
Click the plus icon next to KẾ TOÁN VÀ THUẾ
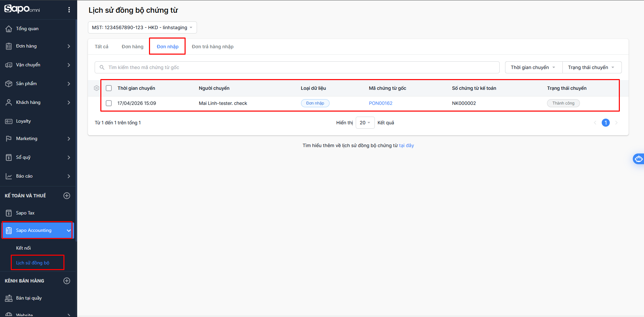[67, 196]
